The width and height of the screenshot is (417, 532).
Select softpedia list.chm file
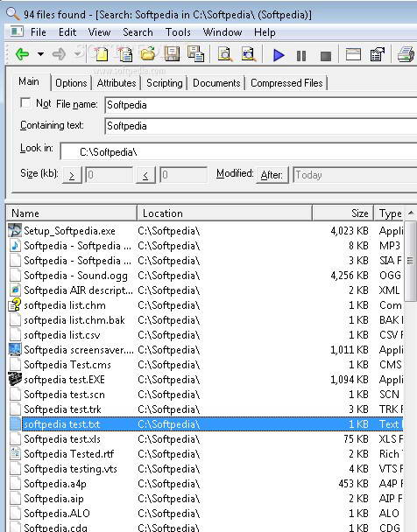pos(206,305)
